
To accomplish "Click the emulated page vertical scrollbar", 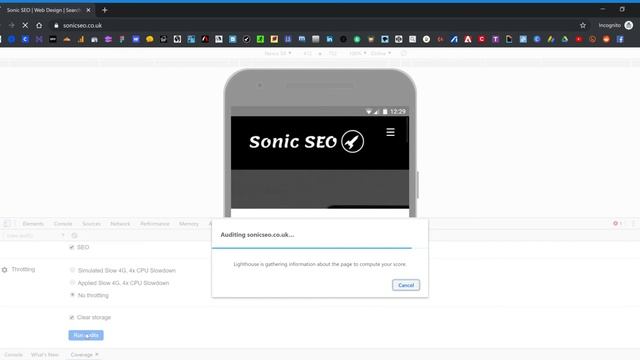I will click(x=407, y=130).
